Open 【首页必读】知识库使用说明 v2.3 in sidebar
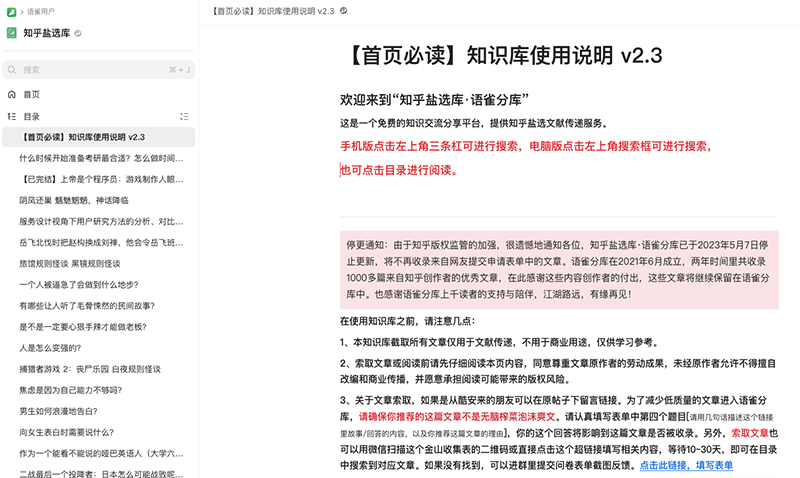Image resolution: width=800 pixels, height=478 pixels. (98, 137)
